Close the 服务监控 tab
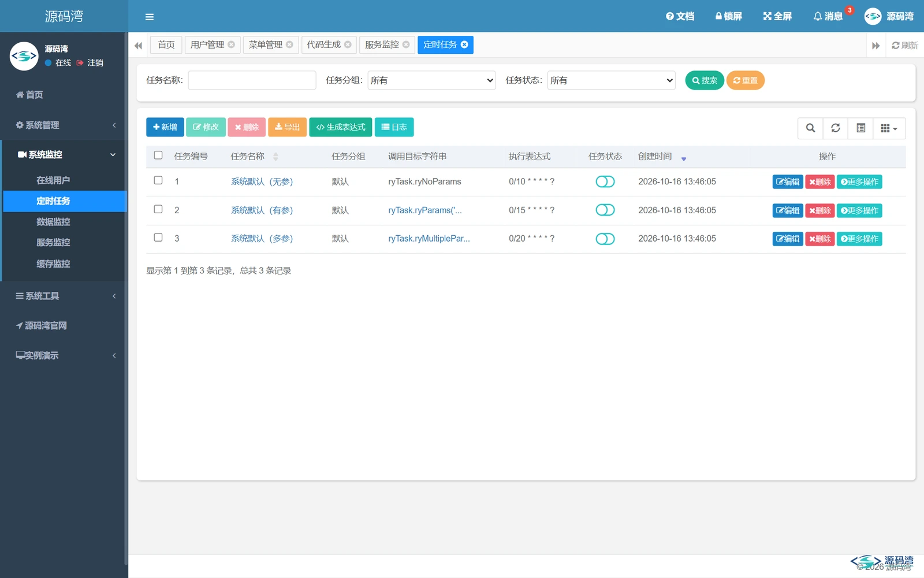 pyautogui.click(x=406, y=45)
